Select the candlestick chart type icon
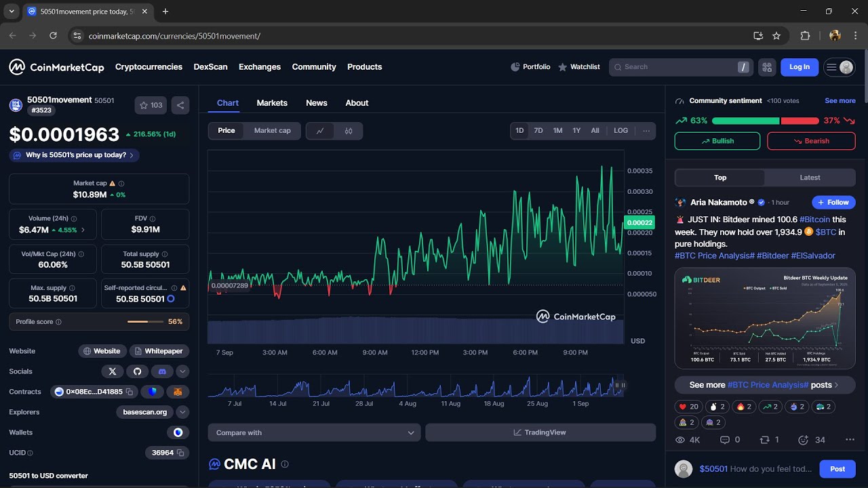Viewport: 868px width, 488px height. [349, 131]
